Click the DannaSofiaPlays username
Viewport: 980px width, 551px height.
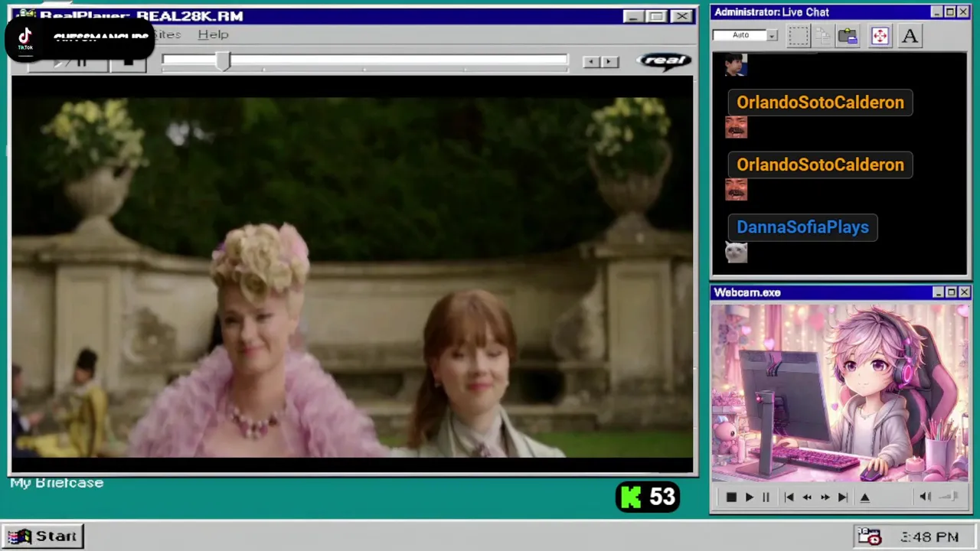click(802, 227)
